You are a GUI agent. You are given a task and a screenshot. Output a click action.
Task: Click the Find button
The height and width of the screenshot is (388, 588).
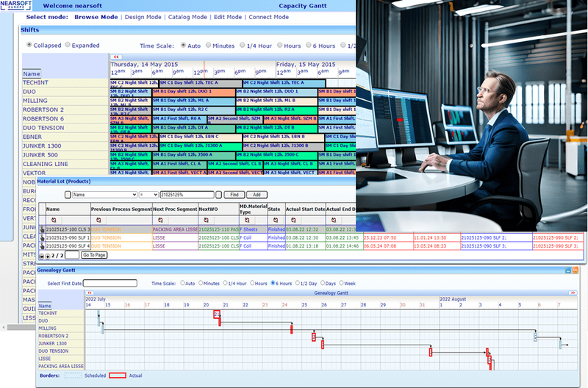point(234,195)
